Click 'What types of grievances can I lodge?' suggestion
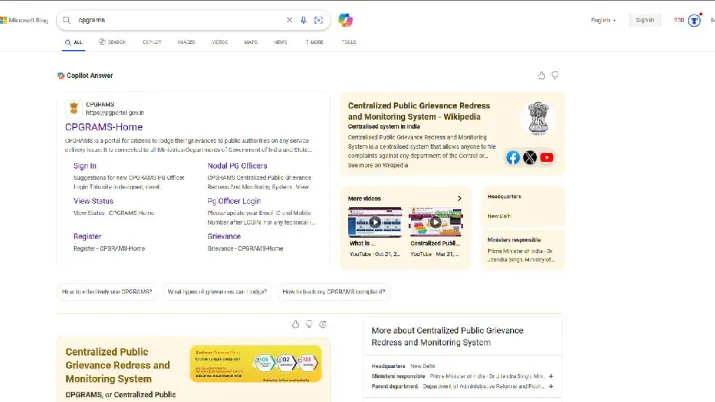This screenshot has height=402, width=715. tap(217, 292)
